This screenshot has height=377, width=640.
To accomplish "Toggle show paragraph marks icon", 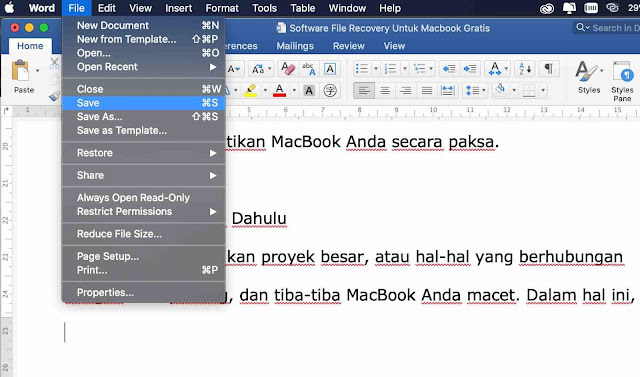I will (x=549, y=69).
